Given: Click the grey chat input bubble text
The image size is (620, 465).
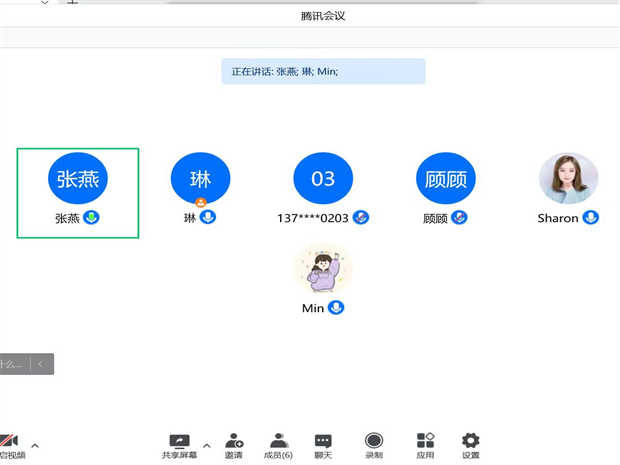Looking at the screenshot, I should 12,364.
